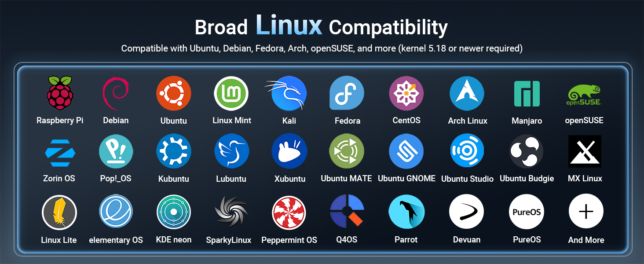Select the Raspberry Pi logo
Image resolution: width=644 pixels, height=264 pixels.
pos(59,93)
